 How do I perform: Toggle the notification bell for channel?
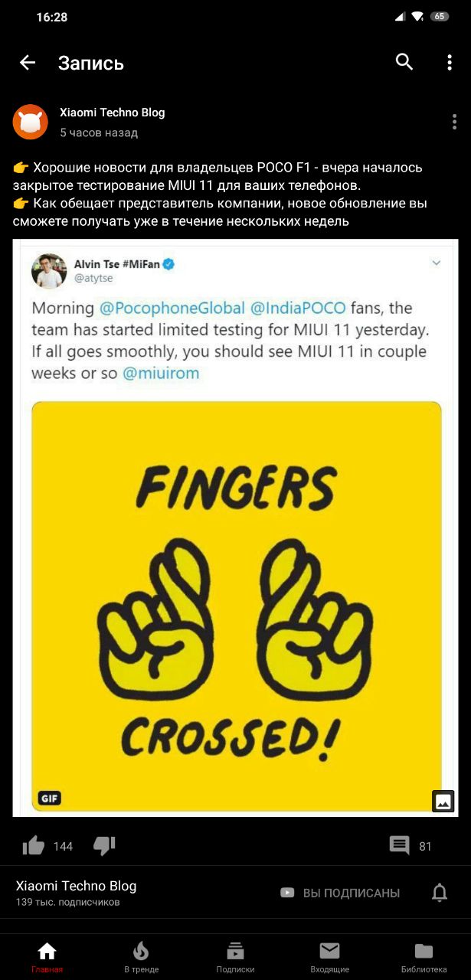[440, 892]
